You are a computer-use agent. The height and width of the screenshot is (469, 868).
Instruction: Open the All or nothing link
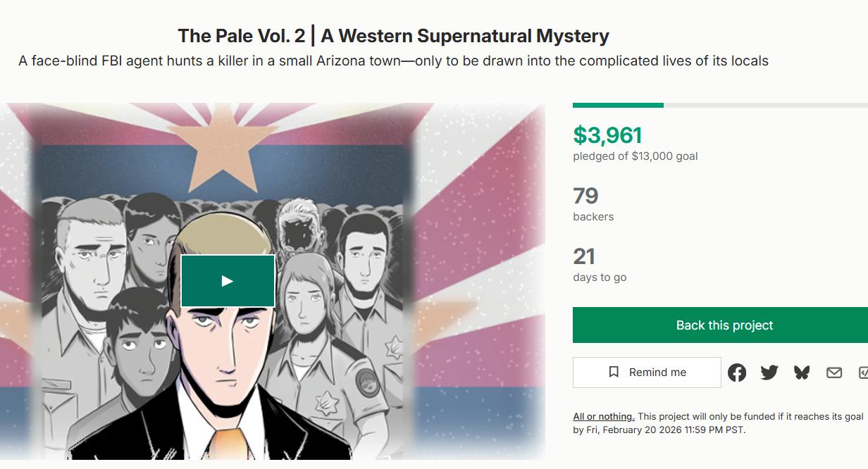[x=604, y=417]
